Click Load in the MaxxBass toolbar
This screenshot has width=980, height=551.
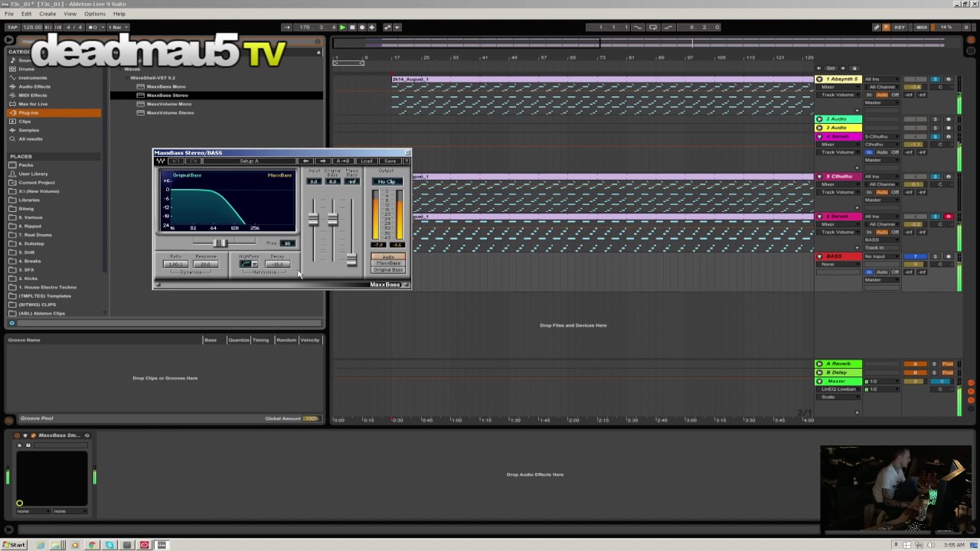coord(367,161)
